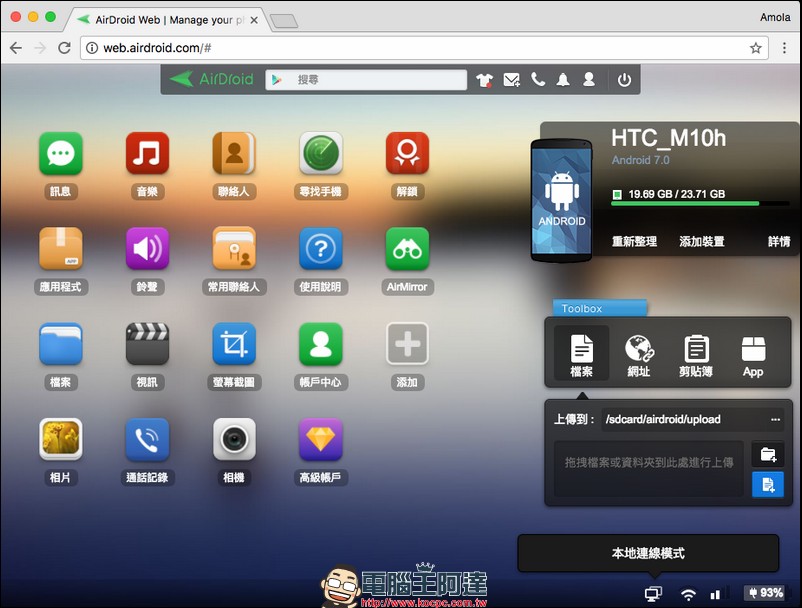Open 使用說明 help icon
The image size is (802, 608).
click(321, 249)
